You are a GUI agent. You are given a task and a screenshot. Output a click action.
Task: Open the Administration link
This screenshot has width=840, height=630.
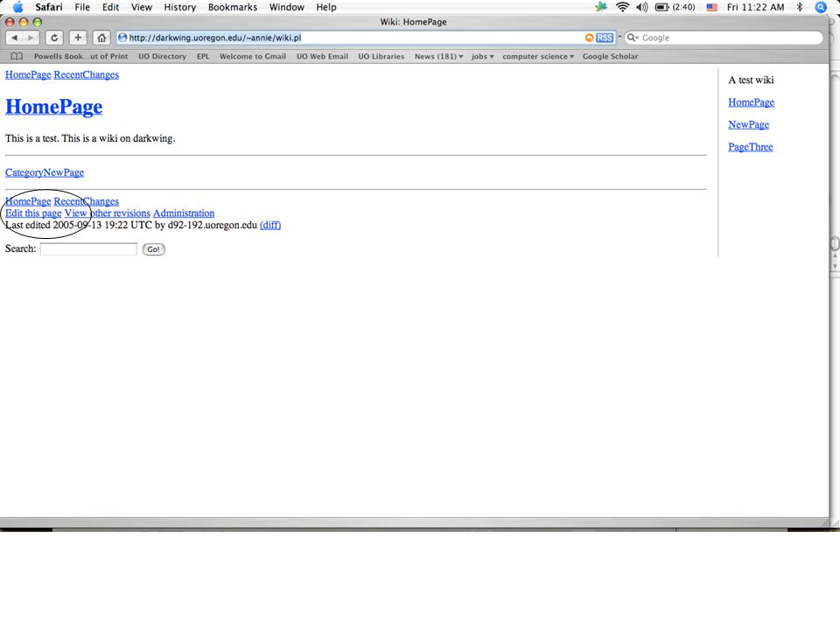point(184,213)
